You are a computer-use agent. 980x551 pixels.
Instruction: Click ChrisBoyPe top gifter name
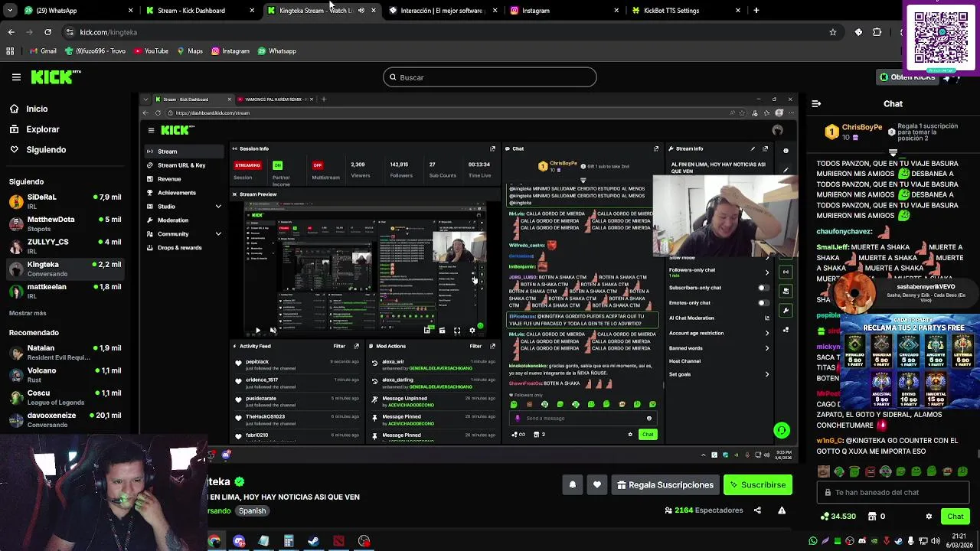[862, 128]
